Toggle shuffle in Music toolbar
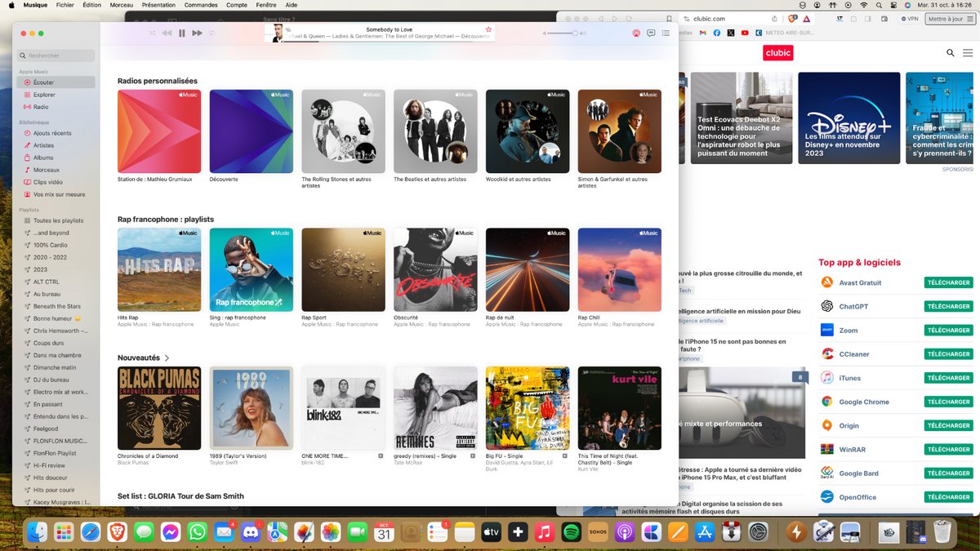 [x=152, y=33]
